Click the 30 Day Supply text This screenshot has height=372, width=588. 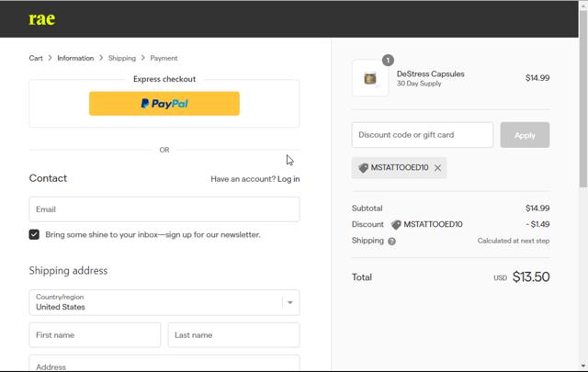(x=419, y=84)
